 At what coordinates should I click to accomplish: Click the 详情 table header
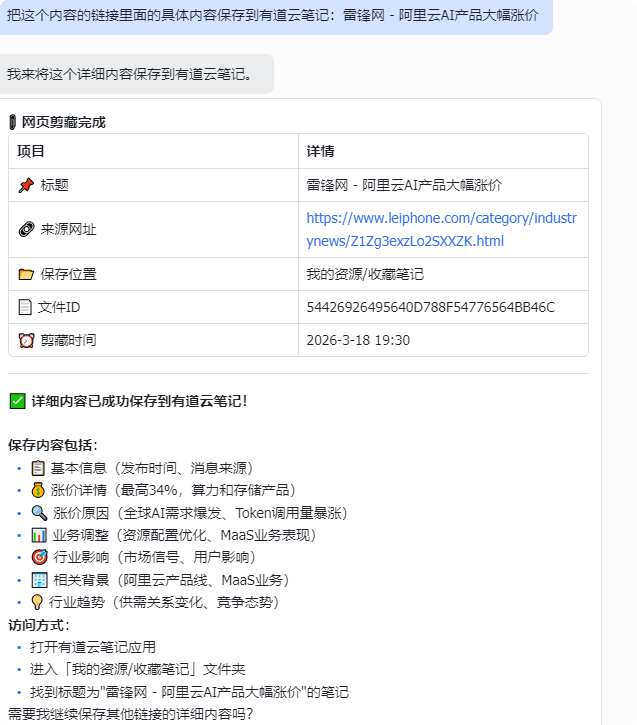(x=320, y=151)
